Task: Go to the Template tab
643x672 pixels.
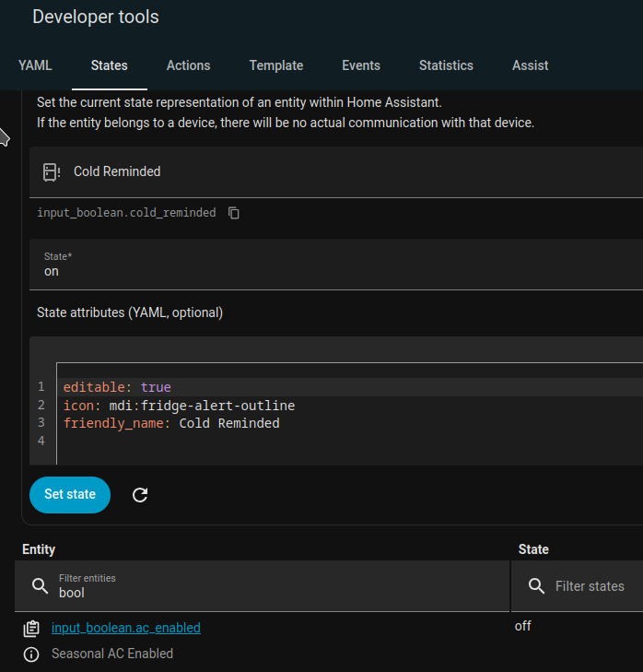Action: tap(275, 65)
